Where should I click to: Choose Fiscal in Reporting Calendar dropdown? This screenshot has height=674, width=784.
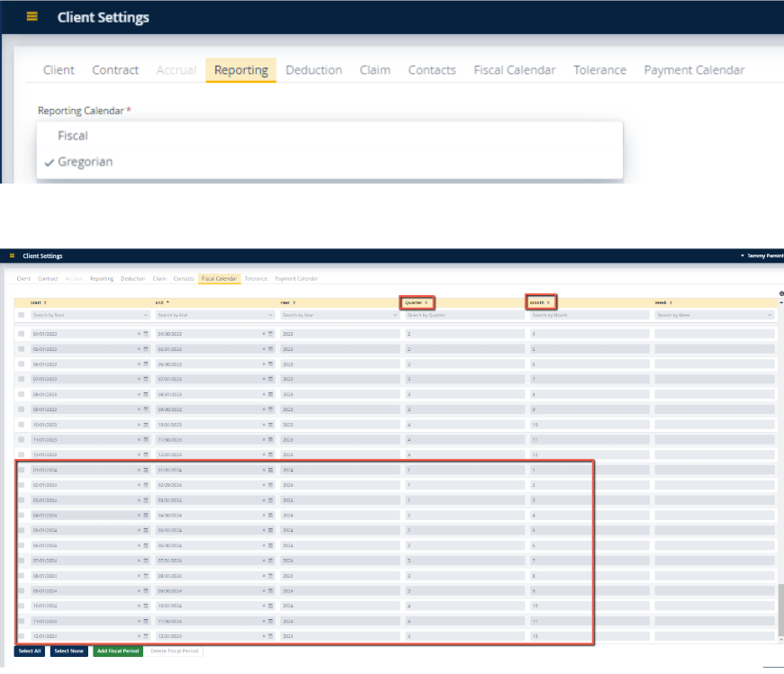73,136
